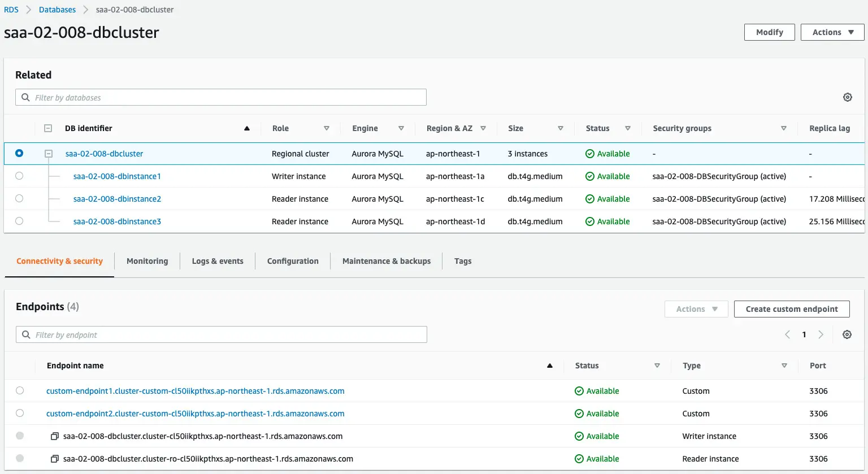Image resolution: width=868 pixels, height=474 pixels.
Task: Open the top Actions dropdown menu
Action: (832, 32)
